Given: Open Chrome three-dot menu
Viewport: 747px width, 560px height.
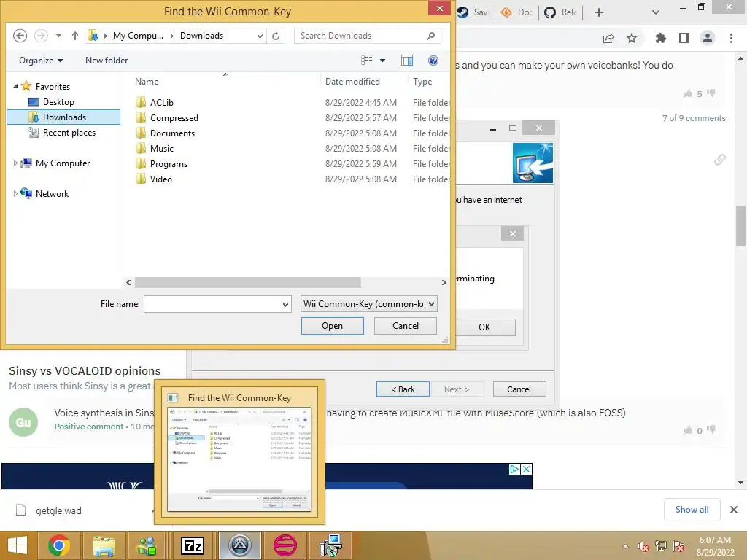Looking at the screenshot, I should 731,38.
